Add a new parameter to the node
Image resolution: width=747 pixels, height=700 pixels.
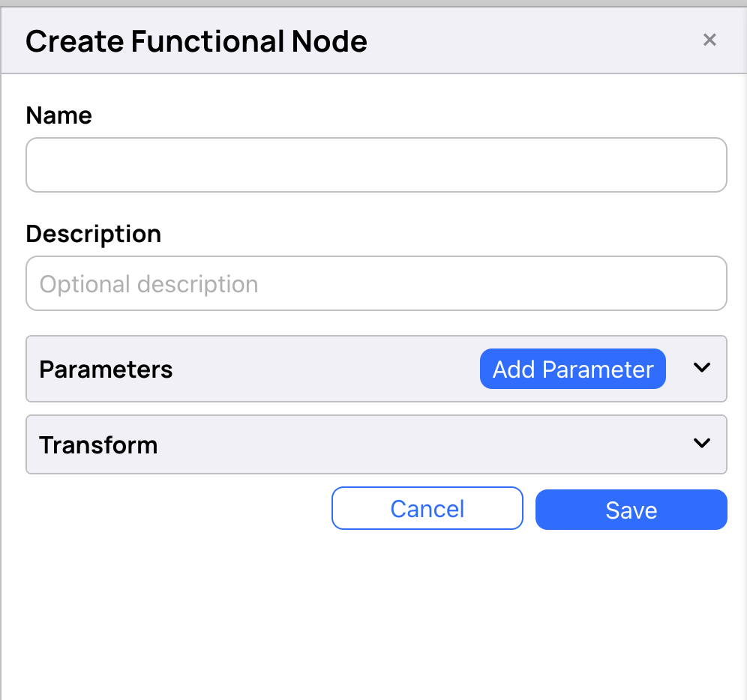[572, 369]
